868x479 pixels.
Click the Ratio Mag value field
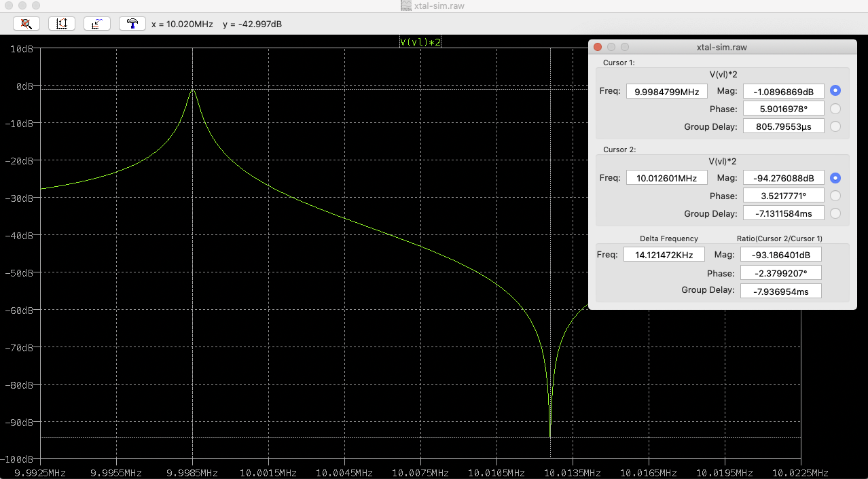coord(780,255)
